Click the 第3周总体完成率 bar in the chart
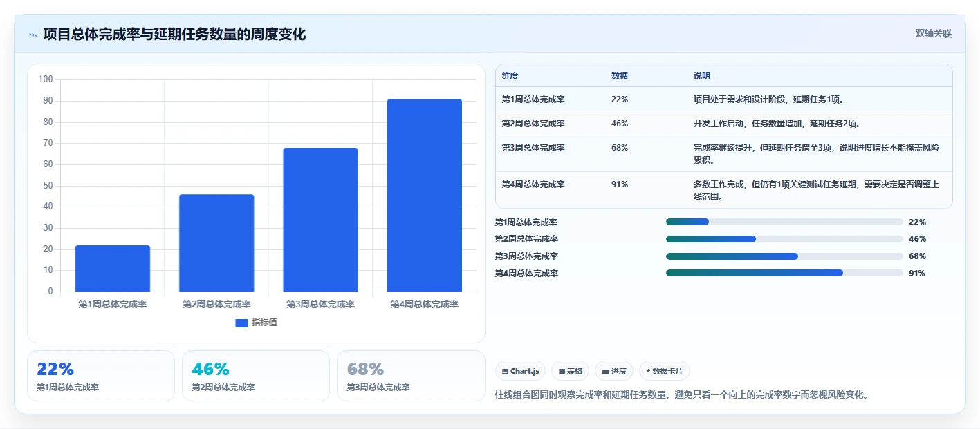980x429 pixels. (320, 220)
